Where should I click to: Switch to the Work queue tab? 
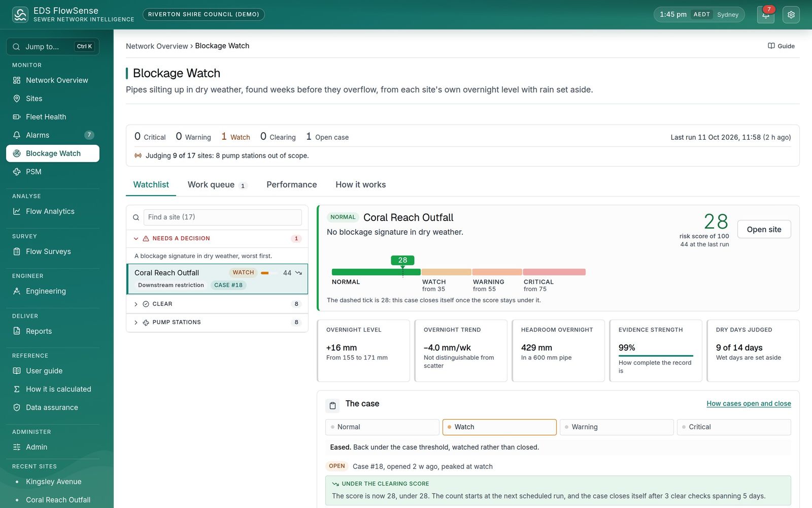tap(217, 185)
